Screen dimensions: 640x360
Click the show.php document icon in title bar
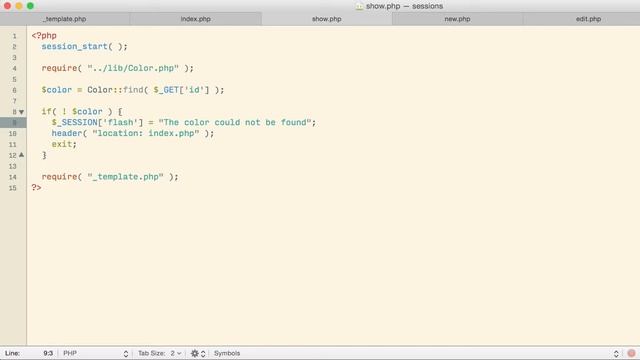pos(359,6)
